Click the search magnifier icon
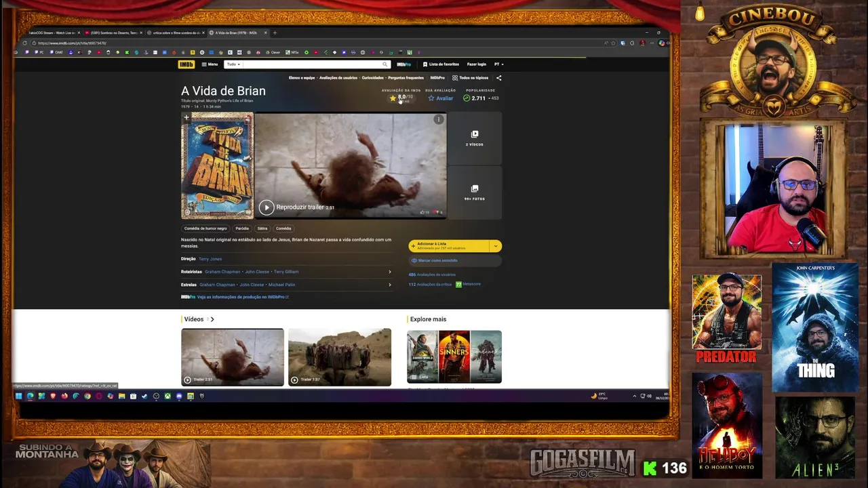The width and height of the screenshot is (868, 488). click(x=385, y=64)
